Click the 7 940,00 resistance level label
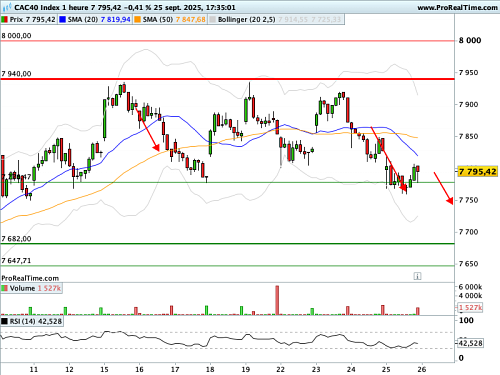500x375 pixels. pyautogui.click(x=16, y=74)
